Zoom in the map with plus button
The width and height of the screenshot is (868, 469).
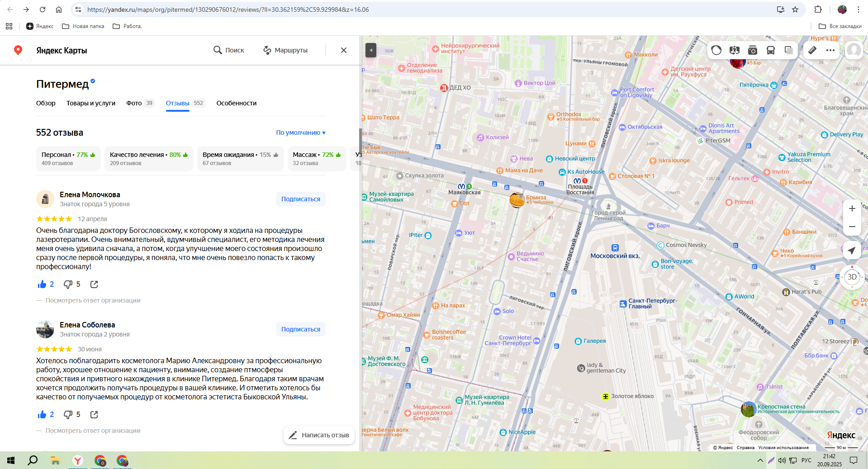(852, 208)
